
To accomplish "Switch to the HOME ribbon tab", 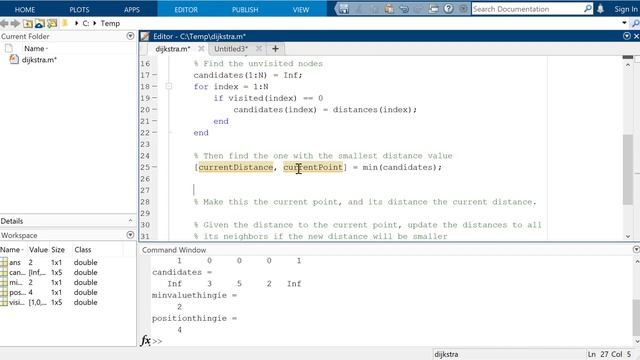I will pos(24,9).
